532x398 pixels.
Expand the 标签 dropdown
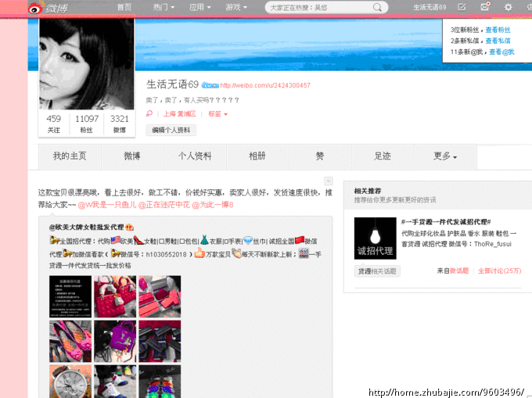coord(217,114)
